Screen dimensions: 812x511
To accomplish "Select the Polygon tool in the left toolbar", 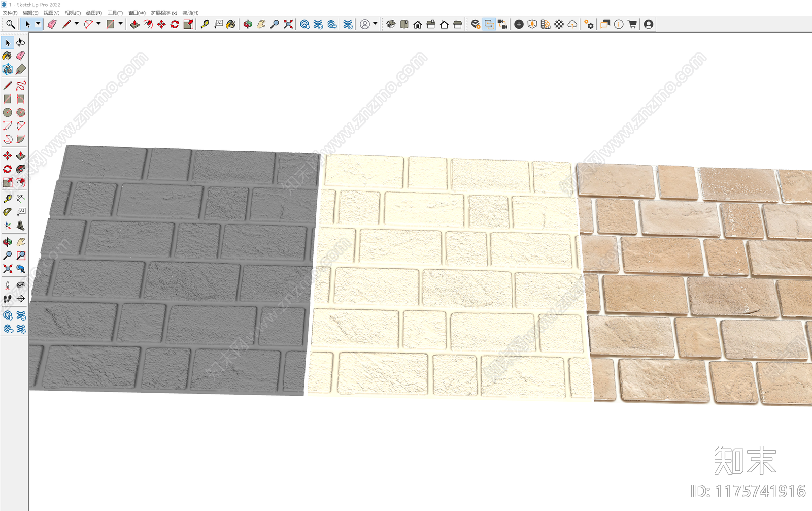I will pos(21,112).
